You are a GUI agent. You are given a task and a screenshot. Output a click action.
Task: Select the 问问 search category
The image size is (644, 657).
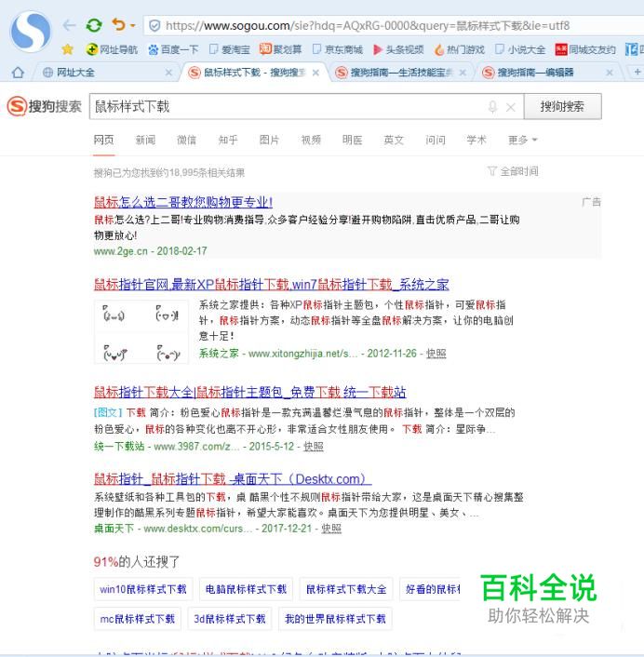(436, 140)
